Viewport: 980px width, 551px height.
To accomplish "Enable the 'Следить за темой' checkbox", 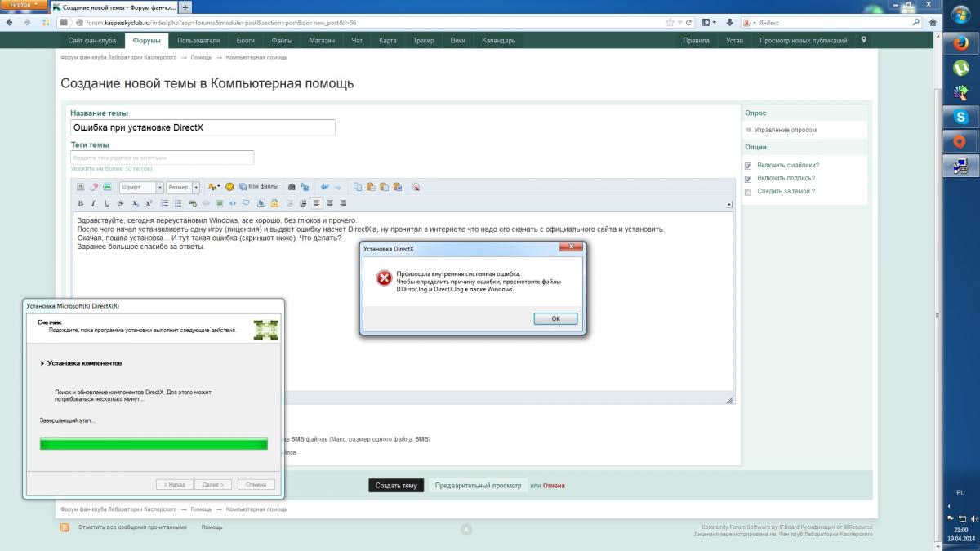I will tap(748, 192).
